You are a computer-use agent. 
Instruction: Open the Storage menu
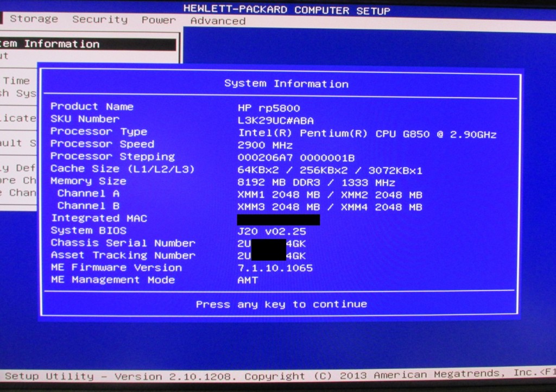[34, 18]
